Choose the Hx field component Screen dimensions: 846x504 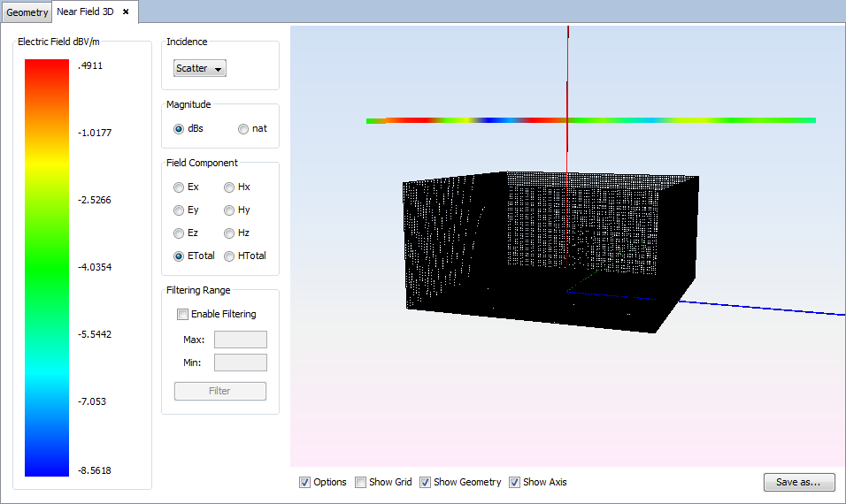[x=229, y=187]
